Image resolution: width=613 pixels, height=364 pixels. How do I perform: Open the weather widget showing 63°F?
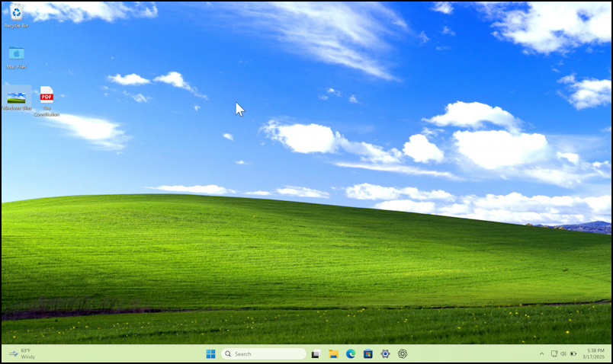coord(23,354)
